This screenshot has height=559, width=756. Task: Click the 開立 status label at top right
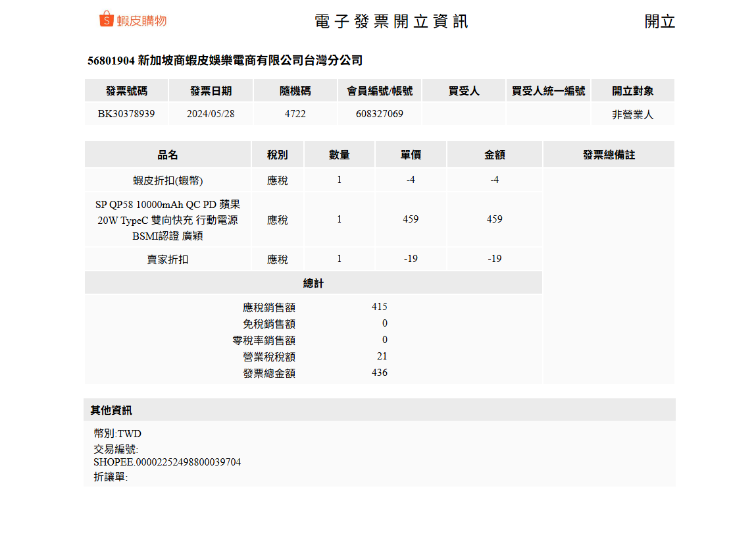659,21
